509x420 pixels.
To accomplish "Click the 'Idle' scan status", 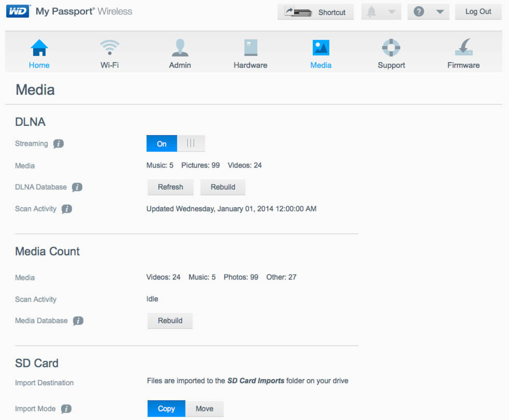I will point(152,299).
